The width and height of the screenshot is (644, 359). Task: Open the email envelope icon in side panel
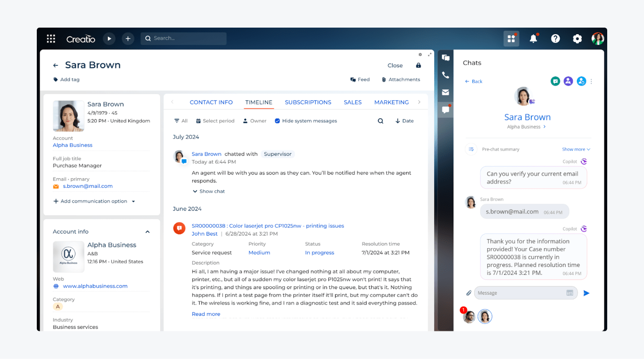(445, 93)
